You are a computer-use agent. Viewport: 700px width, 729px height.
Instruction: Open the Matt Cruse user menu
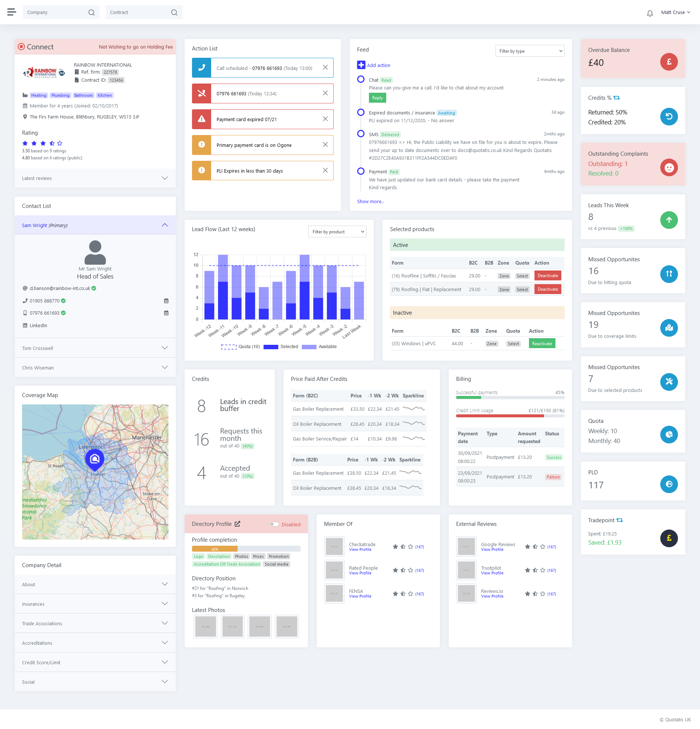[x=675, y=12]
